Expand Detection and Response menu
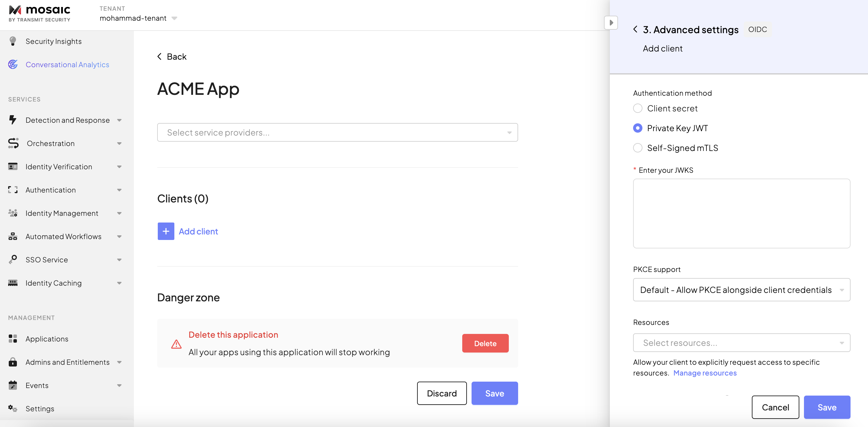The height and width of the screenshot is (427, 868). coord(119,120)
